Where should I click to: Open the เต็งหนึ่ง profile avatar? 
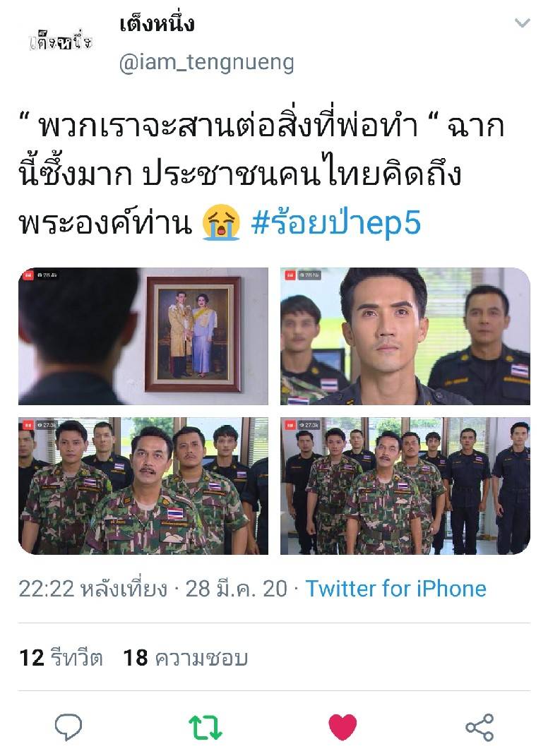coord(61,43)
